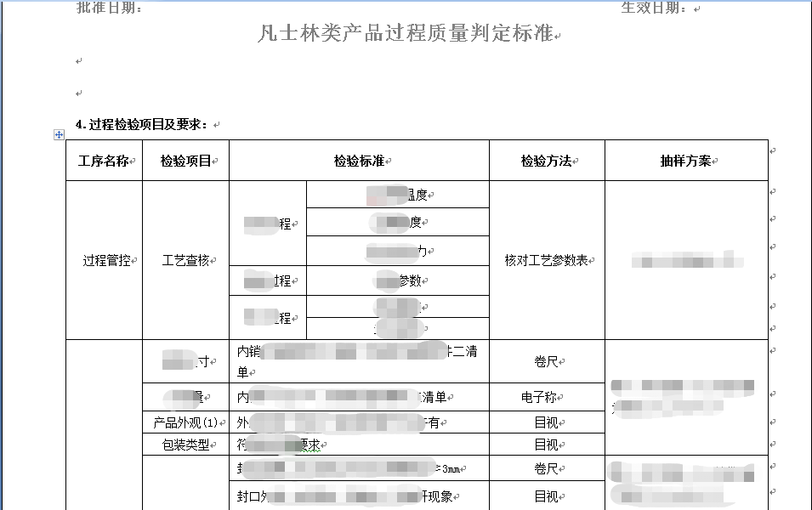Click 目视 in 包装类型 row

[547, 445]
